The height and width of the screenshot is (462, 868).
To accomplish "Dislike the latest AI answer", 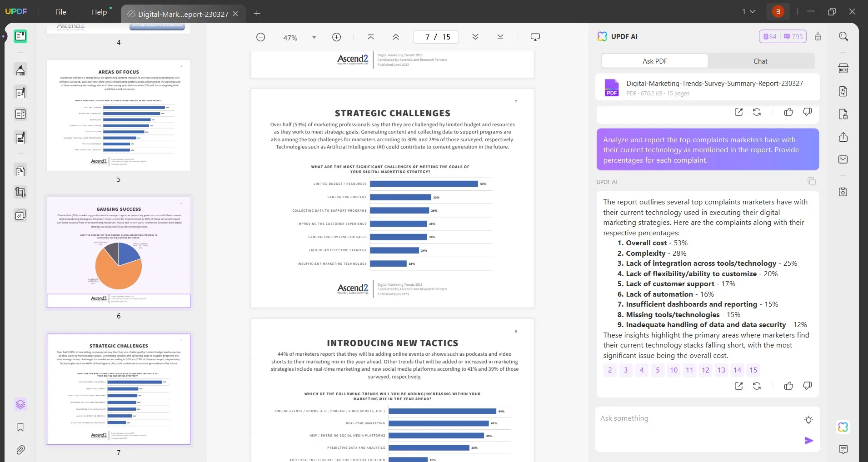I will 808,386.
